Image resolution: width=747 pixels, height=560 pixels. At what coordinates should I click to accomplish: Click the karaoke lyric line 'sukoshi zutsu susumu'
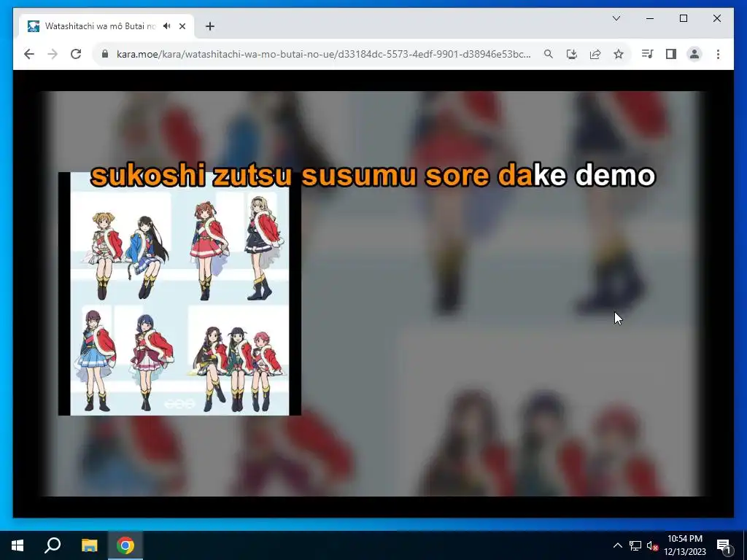tap(253, 175)
